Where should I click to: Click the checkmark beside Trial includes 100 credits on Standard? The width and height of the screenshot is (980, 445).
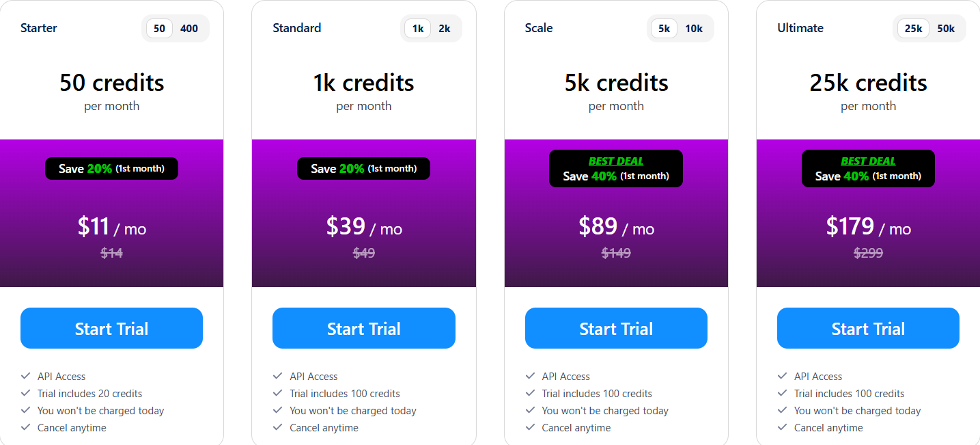[x=278, y=393]
